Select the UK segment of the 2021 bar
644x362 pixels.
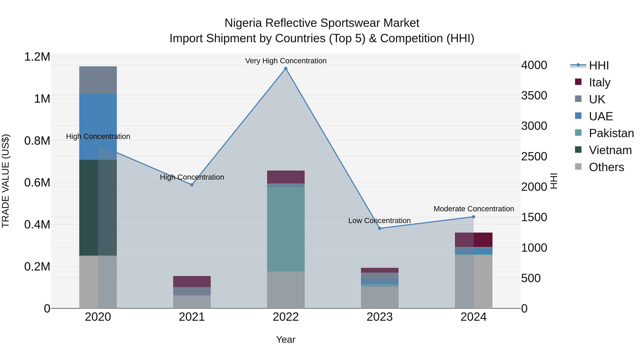coord(192,291)
